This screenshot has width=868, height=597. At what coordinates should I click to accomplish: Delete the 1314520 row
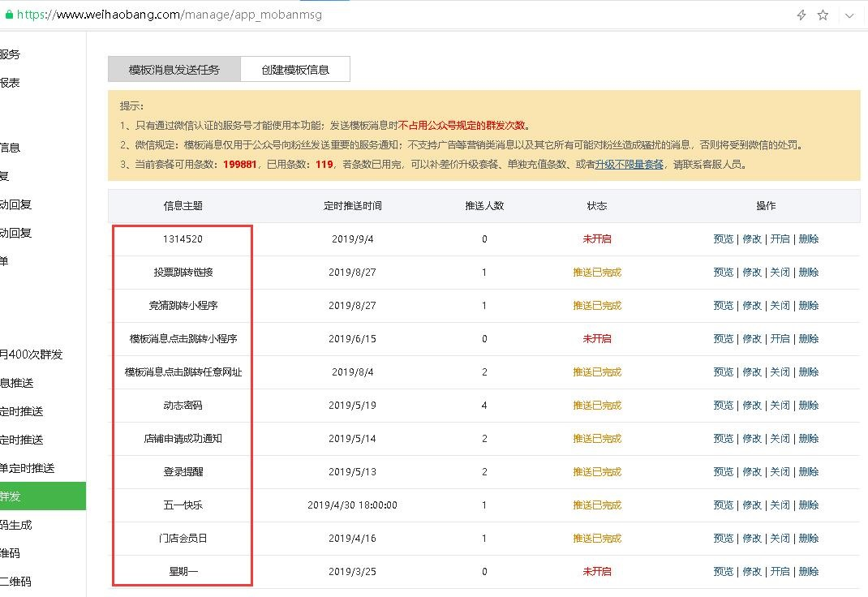tap(809, 239)
